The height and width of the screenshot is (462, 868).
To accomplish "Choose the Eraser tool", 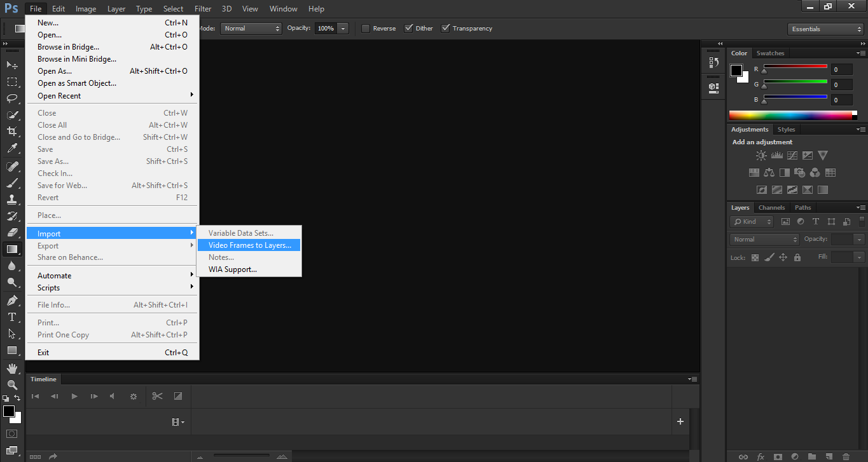I will point(12,233).
